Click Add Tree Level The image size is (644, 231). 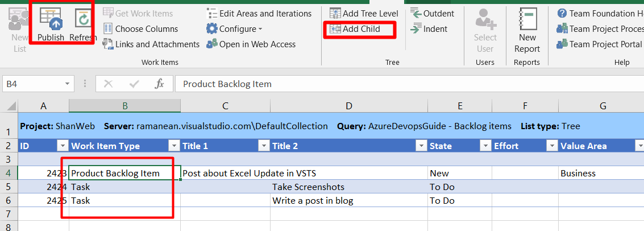pyautogui.click(x=364, y=14)
